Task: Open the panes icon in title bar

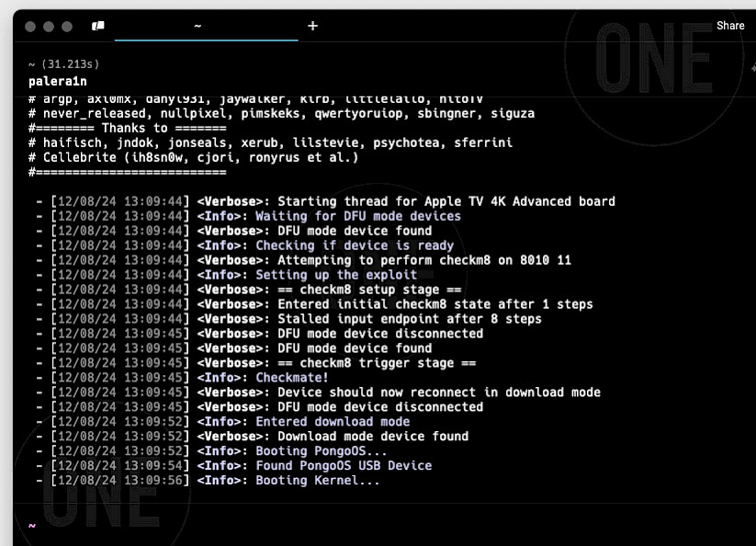Action: pyautogui.click(x=98, y=26)
